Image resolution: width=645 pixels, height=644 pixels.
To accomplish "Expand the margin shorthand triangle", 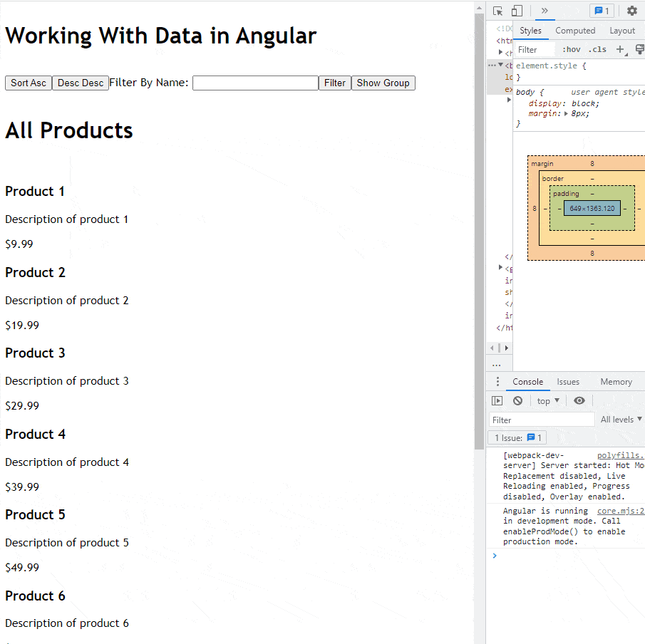I will click(x=566, y=114).
